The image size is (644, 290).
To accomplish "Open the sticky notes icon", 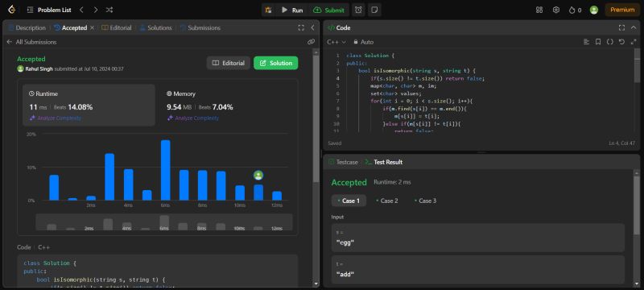I will click(x=374, y=10).
